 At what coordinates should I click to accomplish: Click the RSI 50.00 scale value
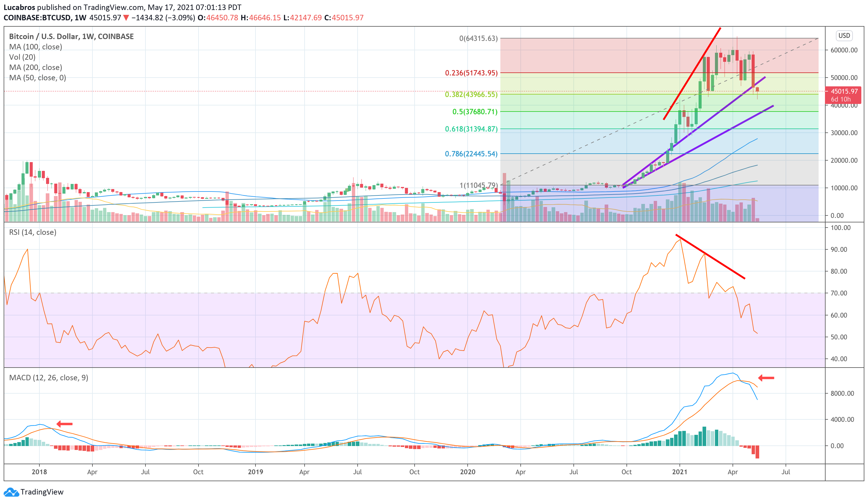839,337
